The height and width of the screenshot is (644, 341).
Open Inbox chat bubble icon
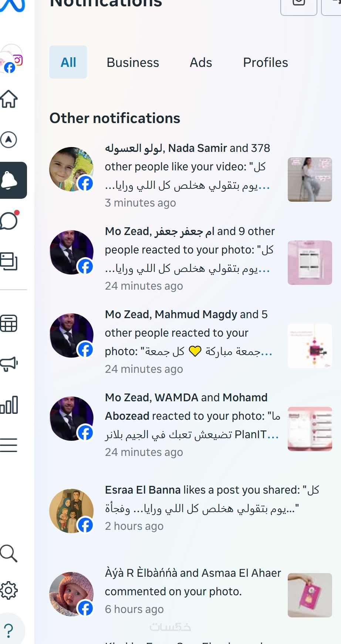10,221
